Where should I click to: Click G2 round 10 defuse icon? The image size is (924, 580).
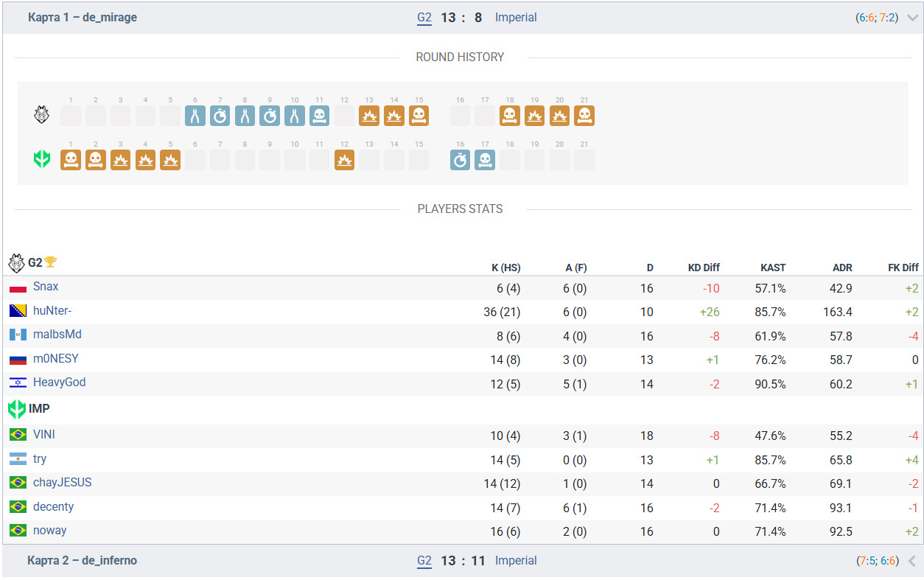pyautogui.click(x=295, y=116)
